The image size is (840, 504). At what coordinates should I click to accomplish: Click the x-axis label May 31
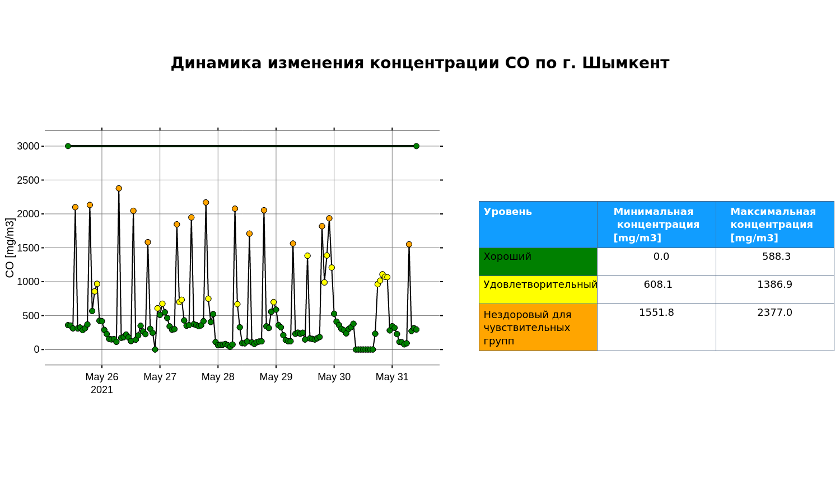(x=392, y=377)
